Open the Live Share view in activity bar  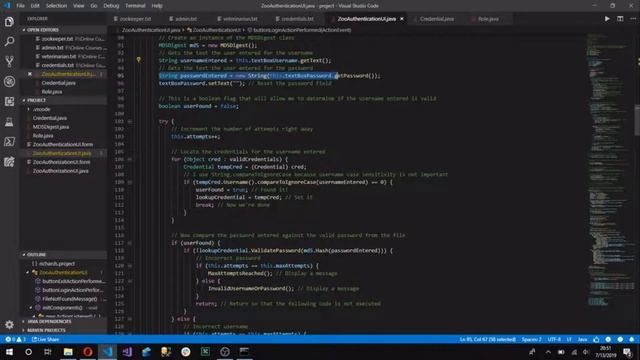[9, 162]
